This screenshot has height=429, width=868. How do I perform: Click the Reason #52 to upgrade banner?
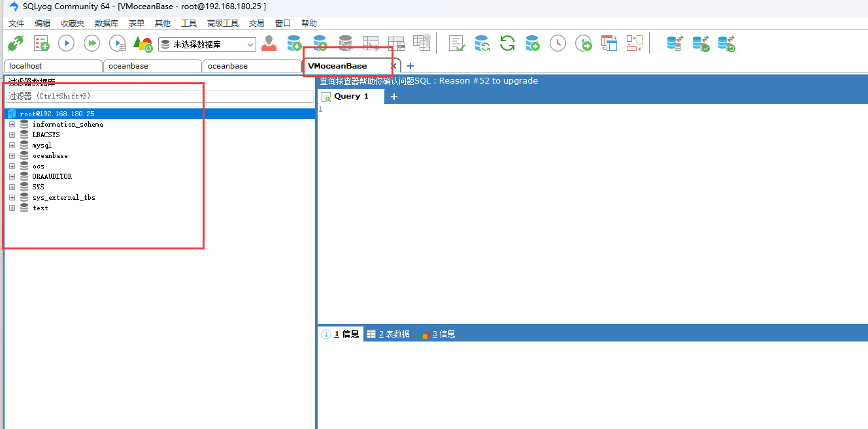429,81
